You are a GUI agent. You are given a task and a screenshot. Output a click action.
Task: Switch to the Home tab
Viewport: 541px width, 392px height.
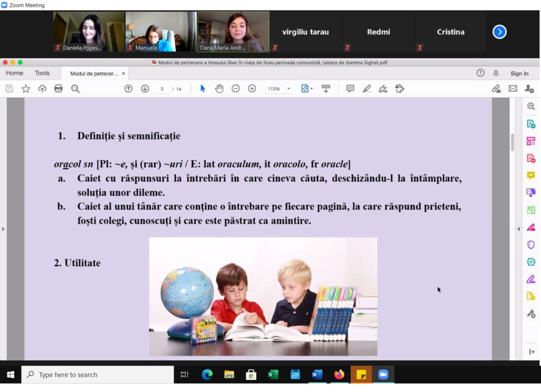[x=14, y=73]
